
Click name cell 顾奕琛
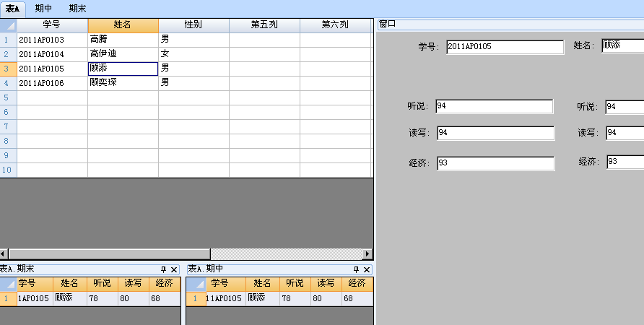pyautogui.click(x=123, y=83)
